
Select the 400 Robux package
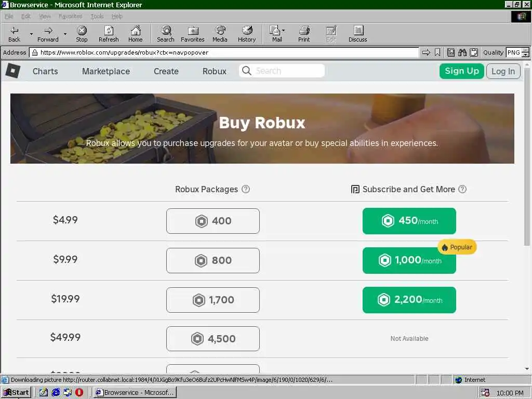[x=212, y=221]
